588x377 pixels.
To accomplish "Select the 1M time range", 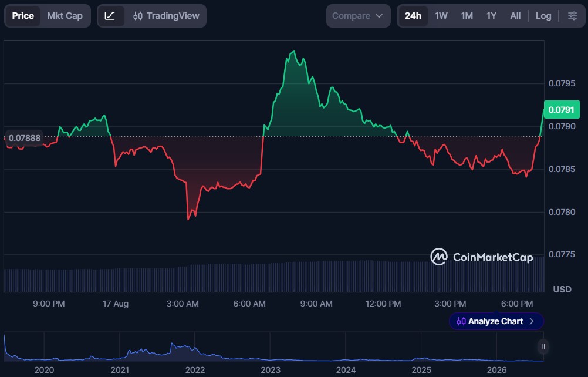I will tap(467, 16).
